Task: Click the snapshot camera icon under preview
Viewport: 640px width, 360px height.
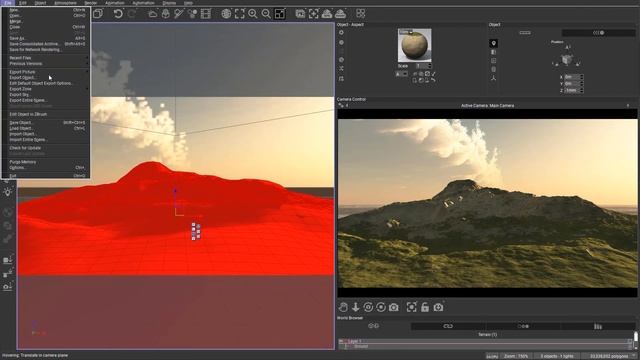Action: [x=393, y=307]
